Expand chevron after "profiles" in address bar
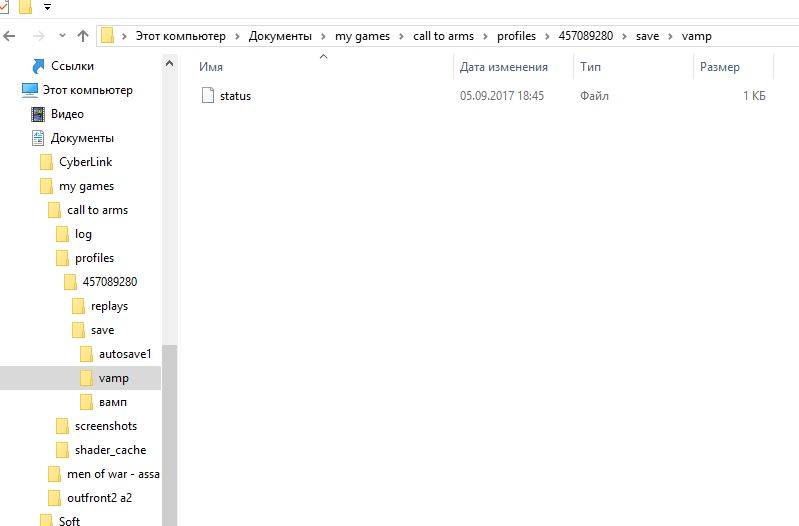This screenshot has height=526, width=799. 547,36
